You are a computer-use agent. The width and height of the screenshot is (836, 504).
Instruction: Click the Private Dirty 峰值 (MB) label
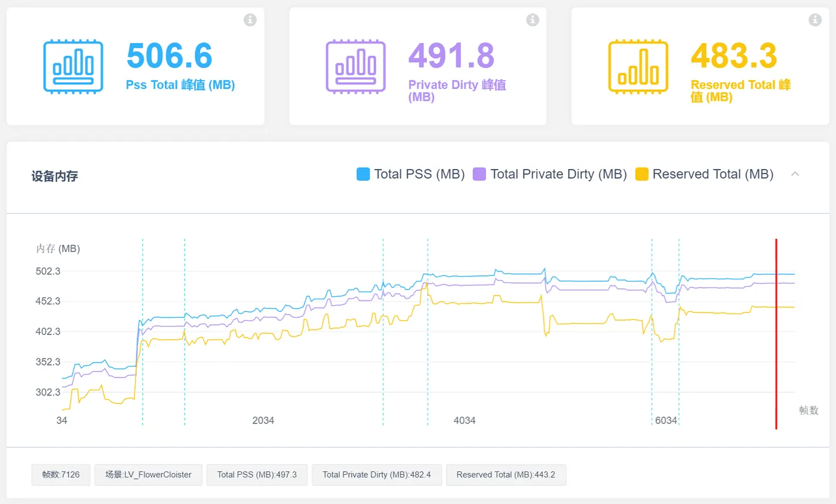[x=457, y=91]
